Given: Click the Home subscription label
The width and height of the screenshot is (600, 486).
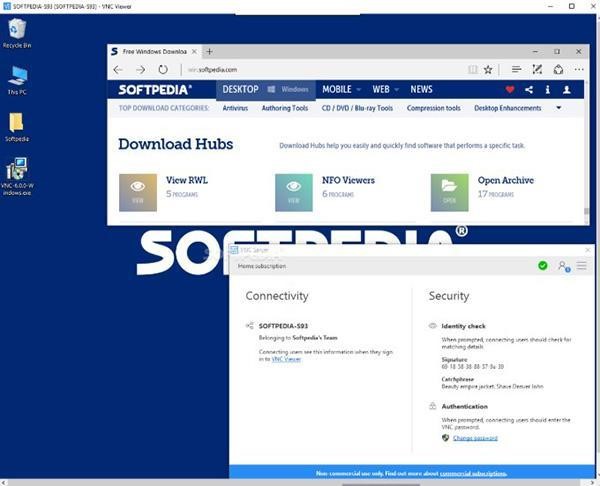Looking at the screenshot, I should point(262,266).
